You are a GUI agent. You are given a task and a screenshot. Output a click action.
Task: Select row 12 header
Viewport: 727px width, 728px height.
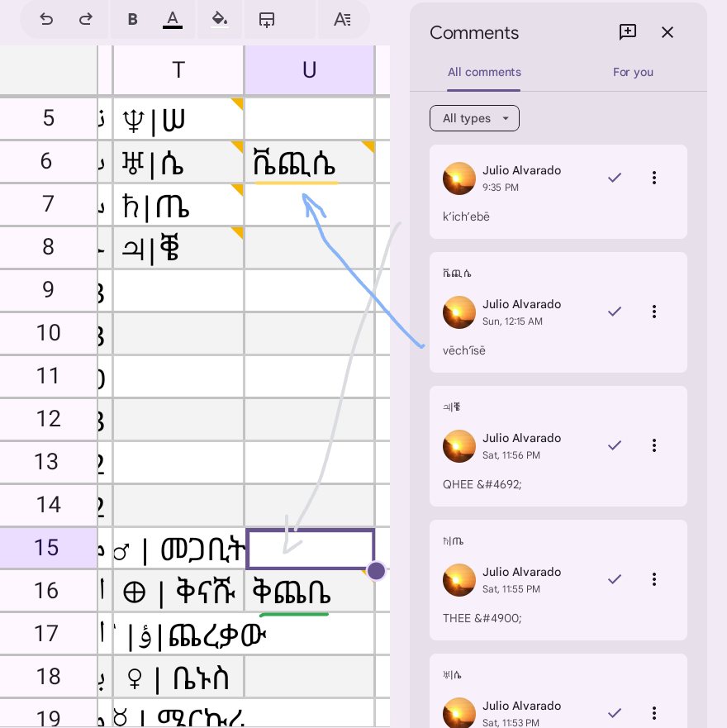pyautogui.click(x=48, y=419)
